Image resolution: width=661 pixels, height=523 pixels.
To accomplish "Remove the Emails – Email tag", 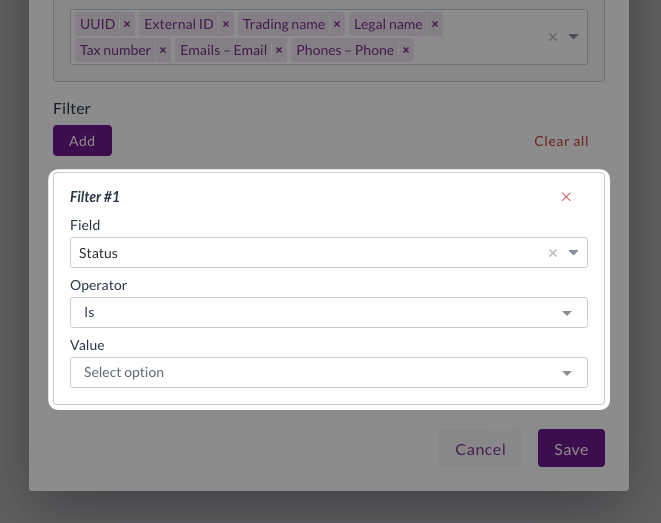I will coord(279,50).
